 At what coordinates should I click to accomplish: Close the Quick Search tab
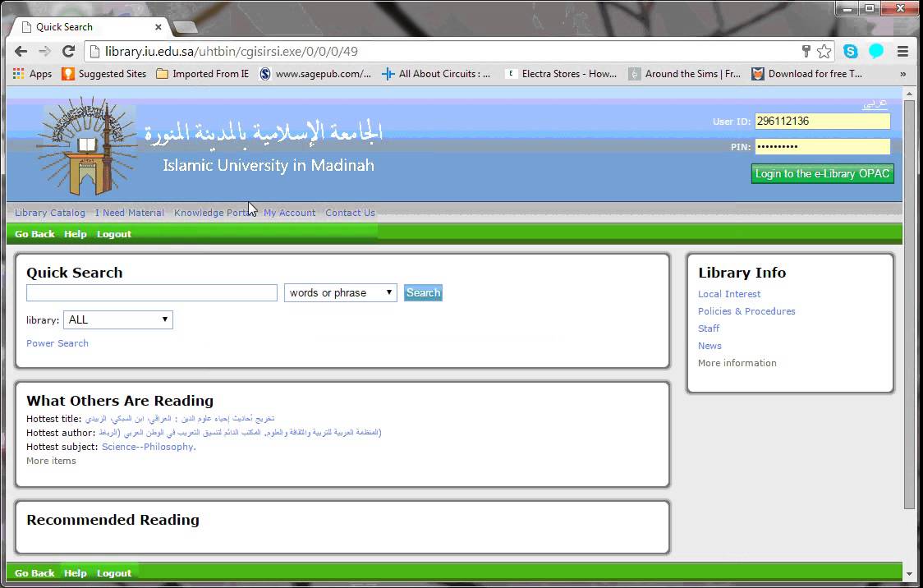click(158, 27)
